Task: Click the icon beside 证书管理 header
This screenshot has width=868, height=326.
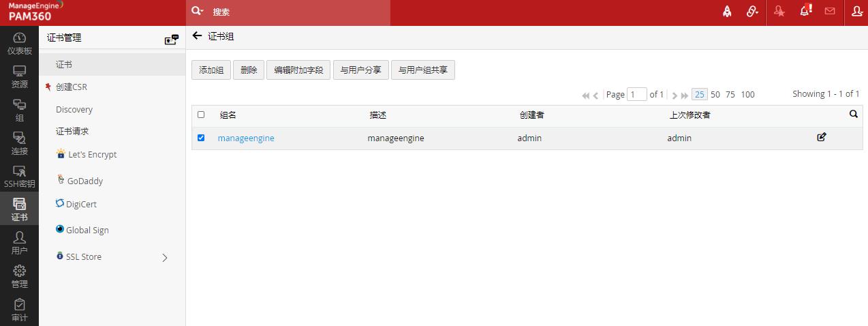Action: 172,40
